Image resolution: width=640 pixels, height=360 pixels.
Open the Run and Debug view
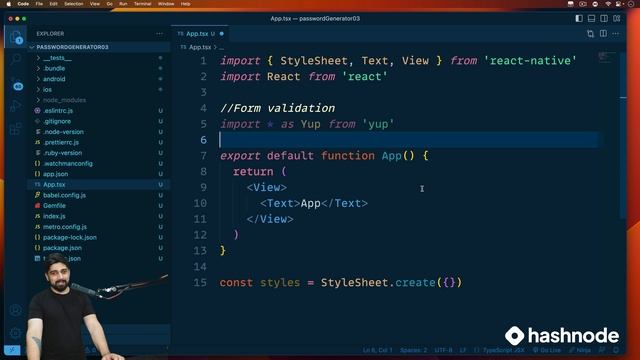16,107
